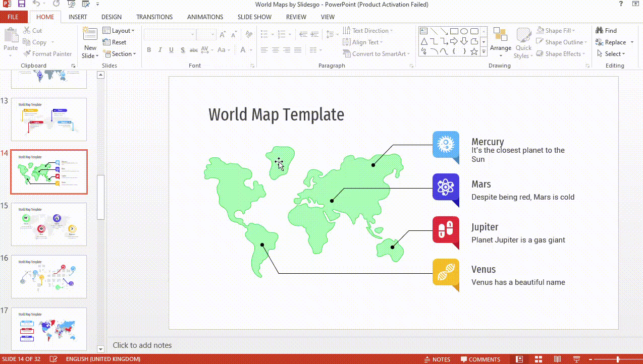The width and height of the screenshot is (643, 364).
Task: Select slide 17 thumbnail in the panel
Action: (48, 329)
